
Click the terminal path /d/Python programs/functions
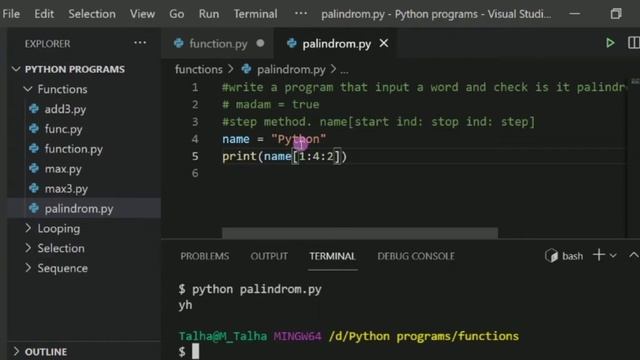[x=424, y=336]
